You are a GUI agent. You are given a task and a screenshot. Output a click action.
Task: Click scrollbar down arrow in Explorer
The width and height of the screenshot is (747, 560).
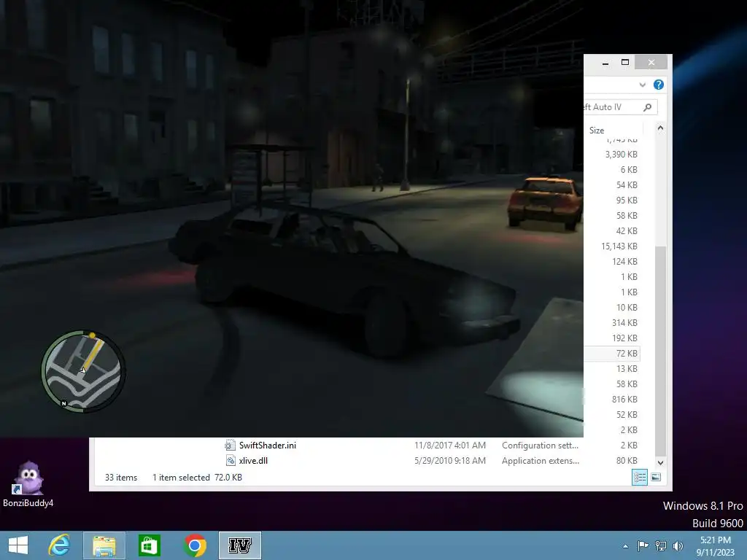660,462
